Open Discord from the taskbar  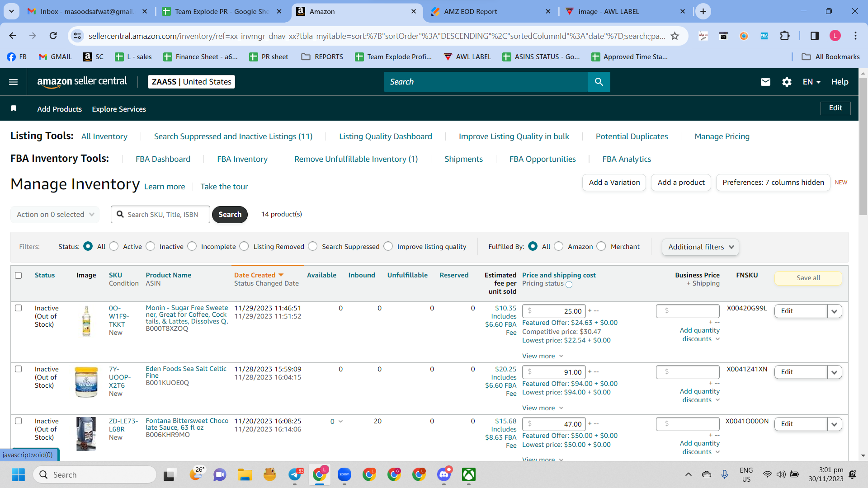click(x=444, y=474)
